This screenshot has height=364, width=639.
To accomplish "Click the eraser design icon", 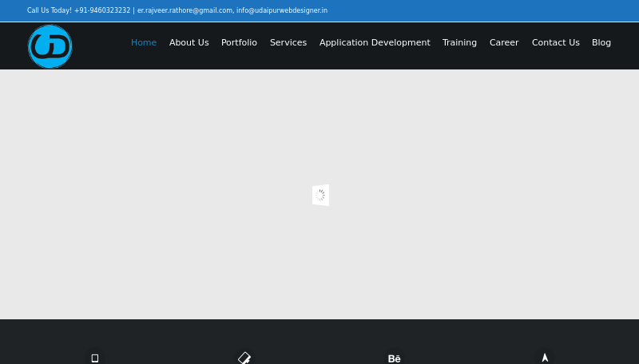I will [244, 358].
